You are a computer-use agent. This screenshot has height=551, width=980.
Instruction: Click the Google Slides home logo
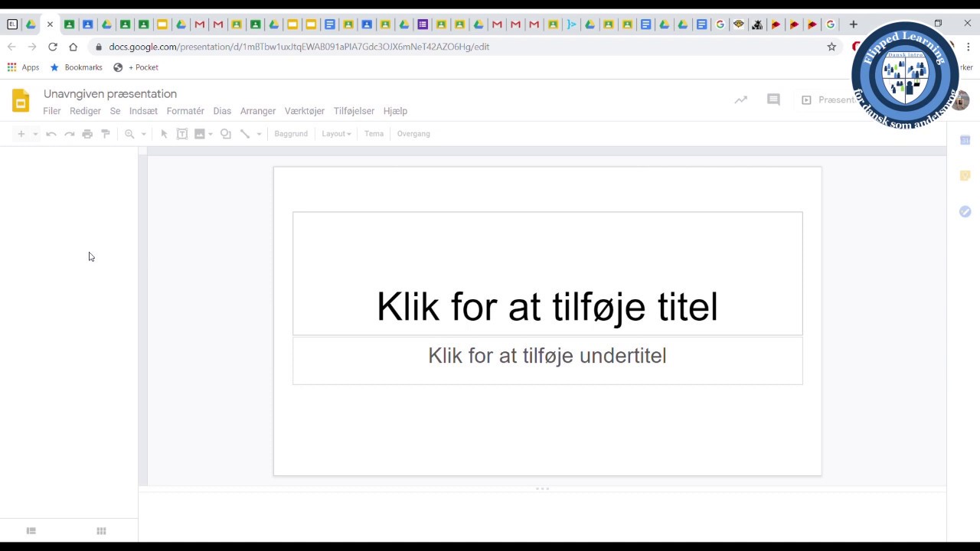click(21, 101)
